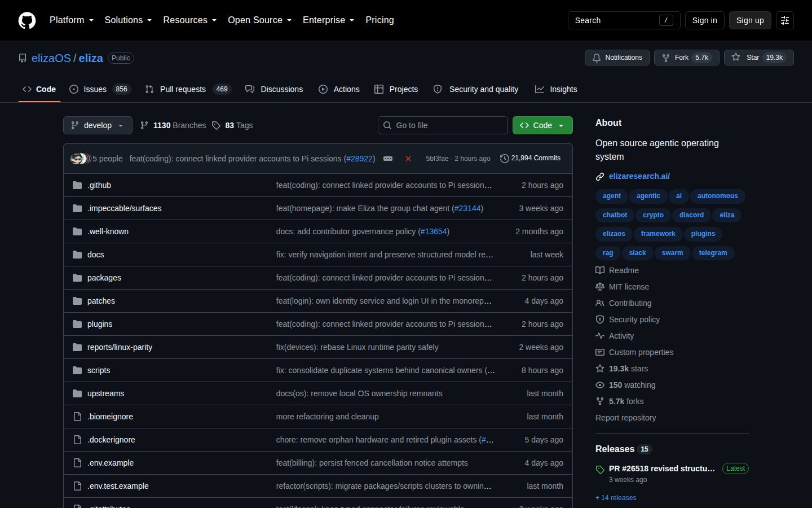Click the release tag icon
812x508 pixels.
pyautogui.click(x=600, y=470)
